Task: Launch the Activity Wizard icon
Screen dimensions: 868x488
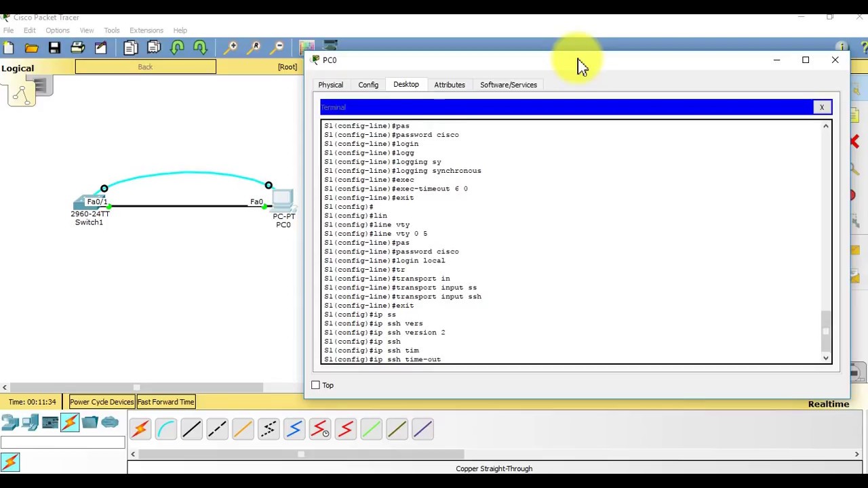Action: 100,47
